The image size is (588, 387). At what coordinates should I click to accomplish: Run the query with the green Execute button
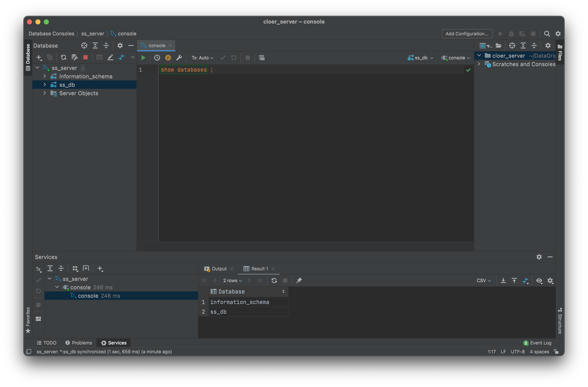[x=143, y=58]
